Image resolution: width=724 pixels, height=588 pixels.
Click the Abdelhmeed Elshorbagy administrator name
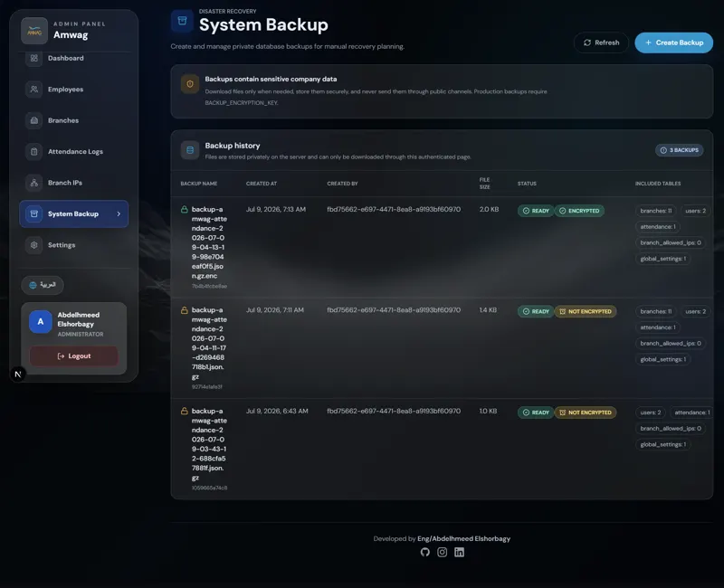point(79,319)
